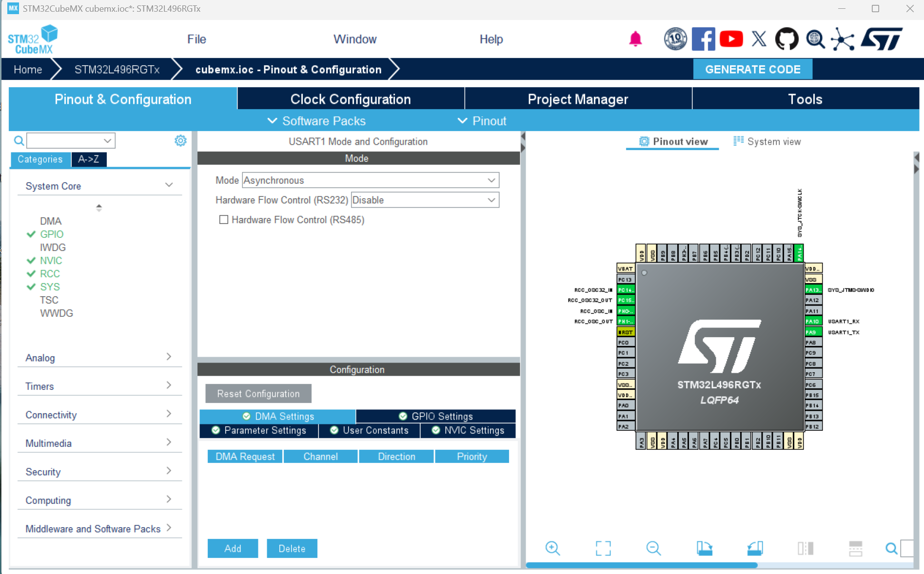924x574 pixels.
Task: Open the notifications bell icon
Action: click(635, 39)
